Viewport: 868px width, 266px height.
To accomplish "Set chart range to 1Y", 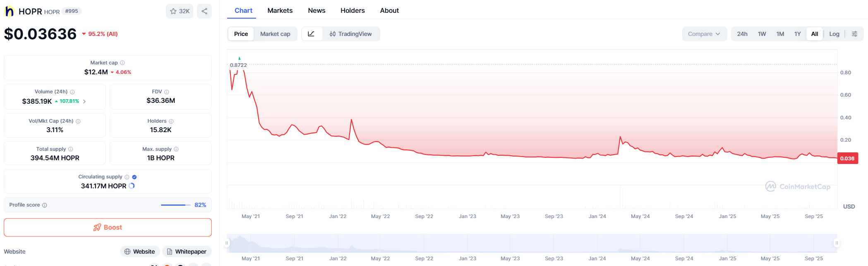I will tap(798, 34).
